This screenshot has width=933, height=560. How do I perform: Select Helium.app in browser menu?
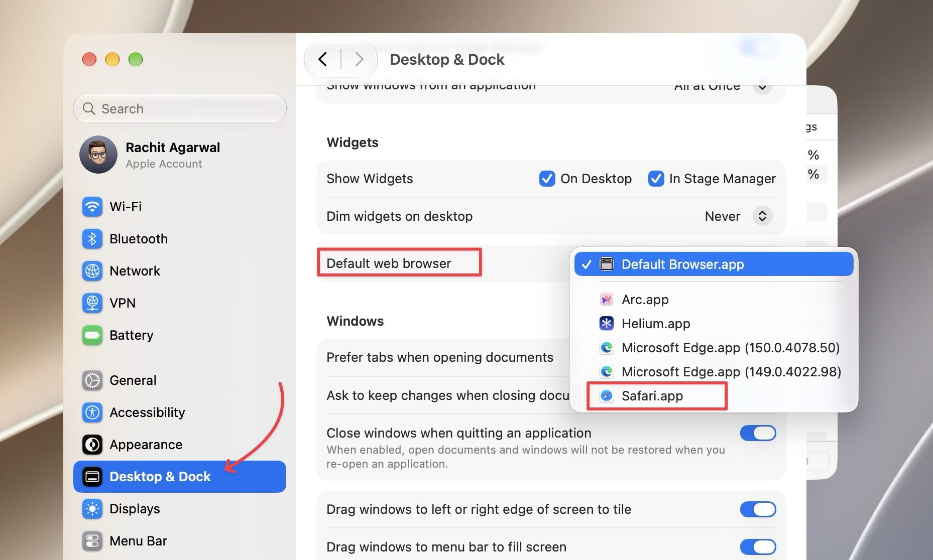click(x=714, y=324)
